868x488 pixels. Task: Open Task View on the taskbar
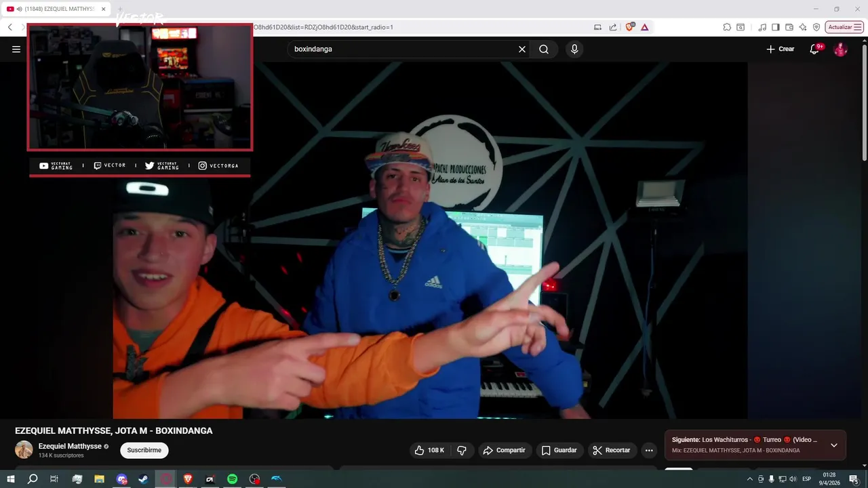coord(54,479)
